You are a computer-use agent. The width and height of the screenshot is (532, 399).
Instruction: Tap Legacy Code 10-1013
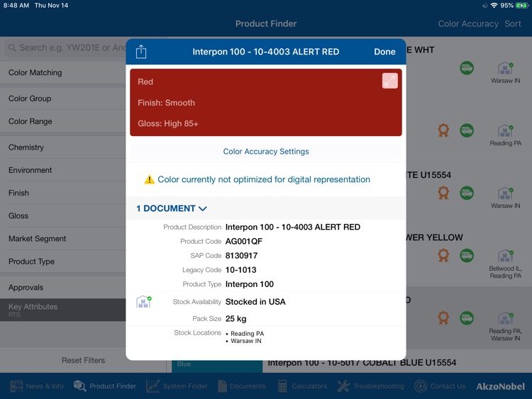pyautogui.click(x=241, y=270)
